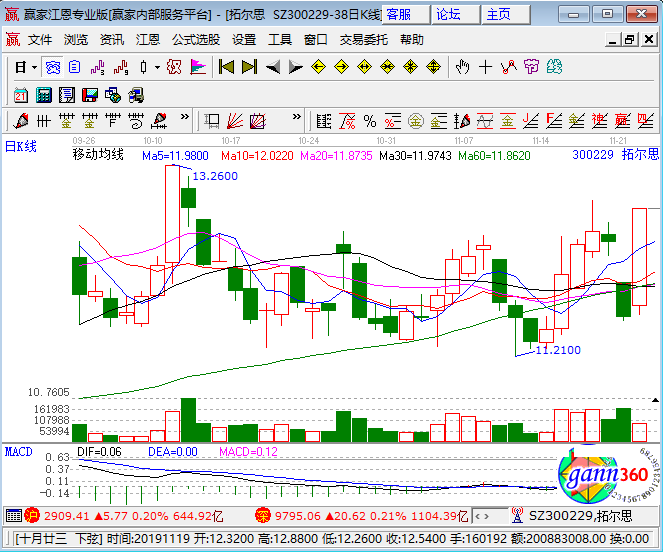663x552 pixels.
Task: Click the 沪 Shanghai index badge
Action: pos(32,516)
